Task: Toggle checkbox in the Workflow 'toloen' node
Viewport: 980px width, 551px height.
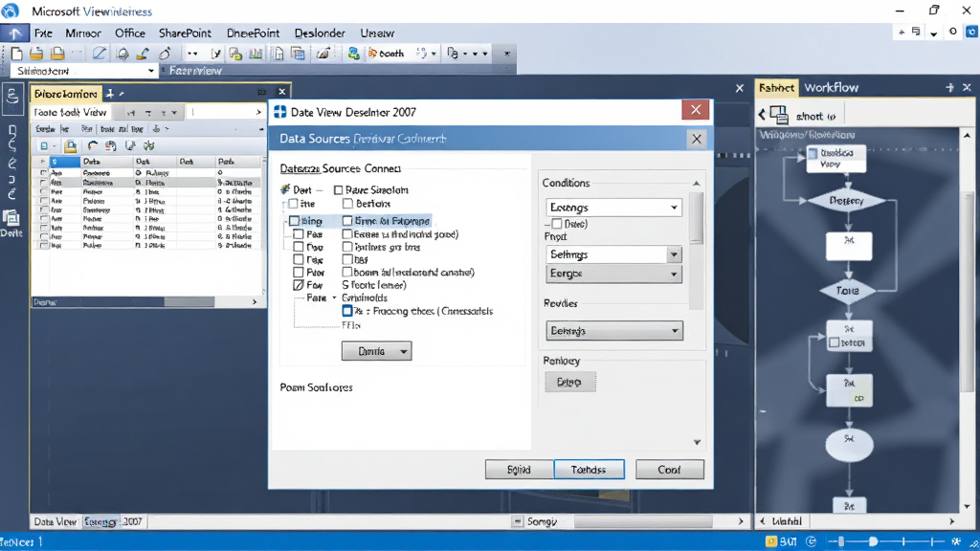Action: (x=834, y=343)
